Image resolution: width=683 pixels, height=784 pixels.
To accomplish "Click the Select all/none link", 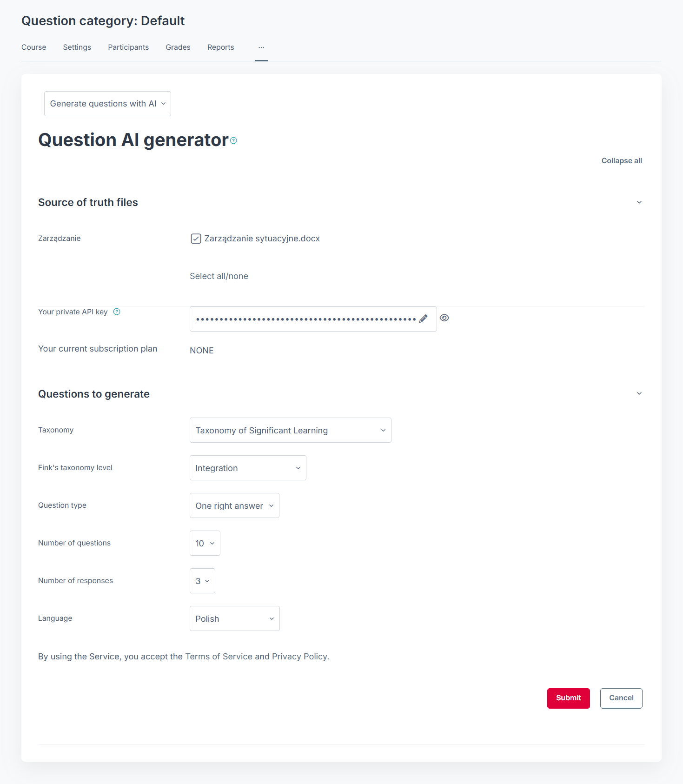I will coord(219,276).
